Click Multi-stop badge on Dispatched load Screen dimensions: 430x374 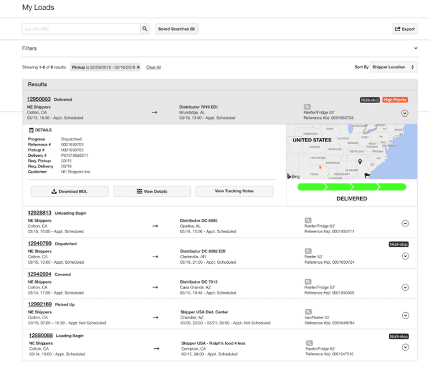(399, 244)
